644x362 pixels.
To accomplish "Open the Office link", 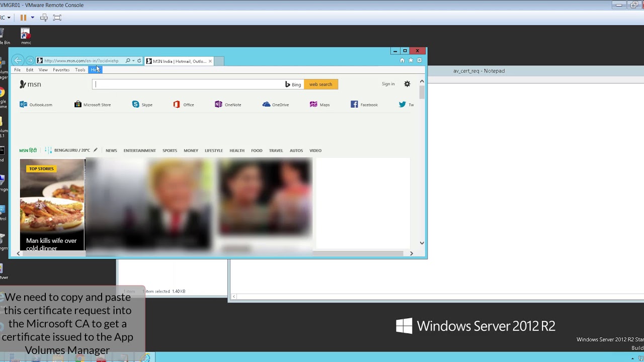I will 184,105.
